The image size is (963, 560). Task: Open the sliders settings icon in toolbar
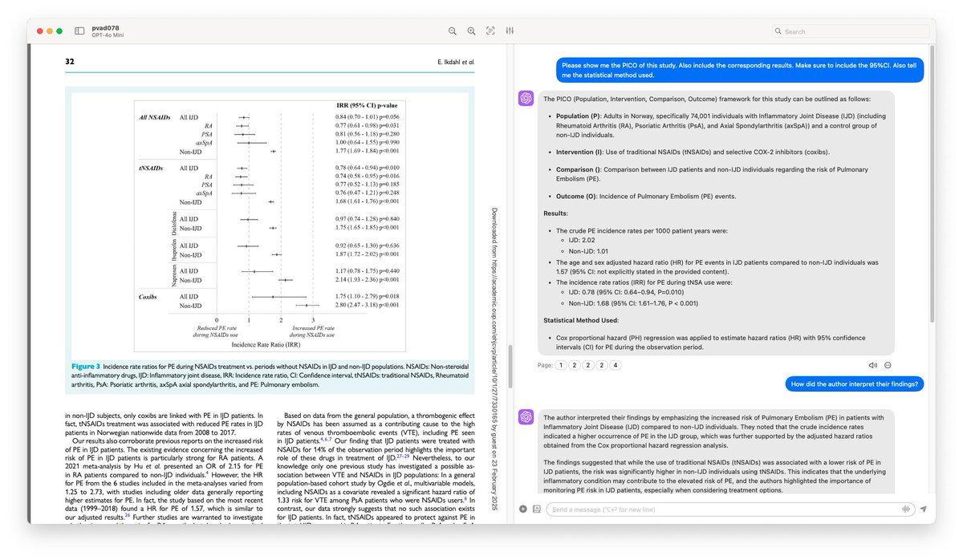point(510,30)
